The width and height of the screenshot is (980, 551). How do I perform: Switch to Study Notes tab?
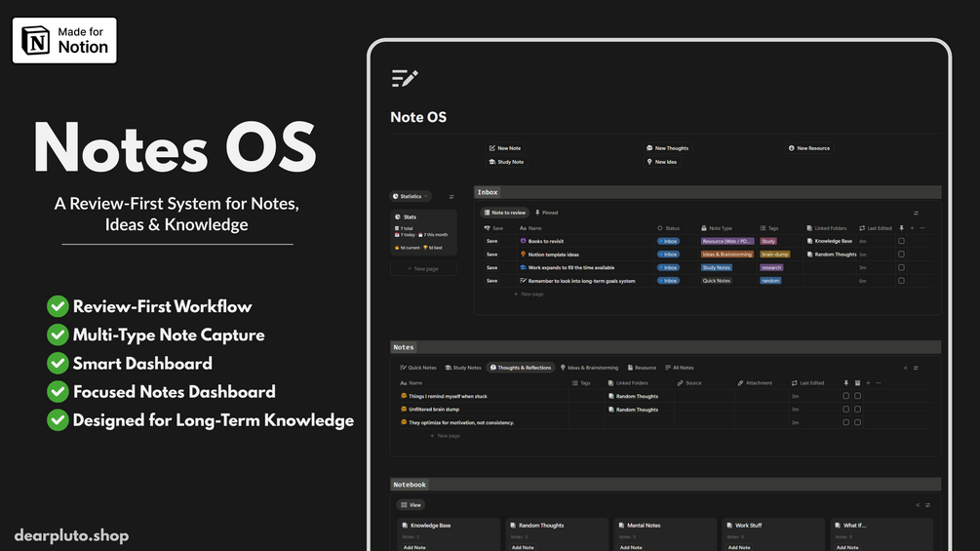pyautogui.click(x=463, y=368)
